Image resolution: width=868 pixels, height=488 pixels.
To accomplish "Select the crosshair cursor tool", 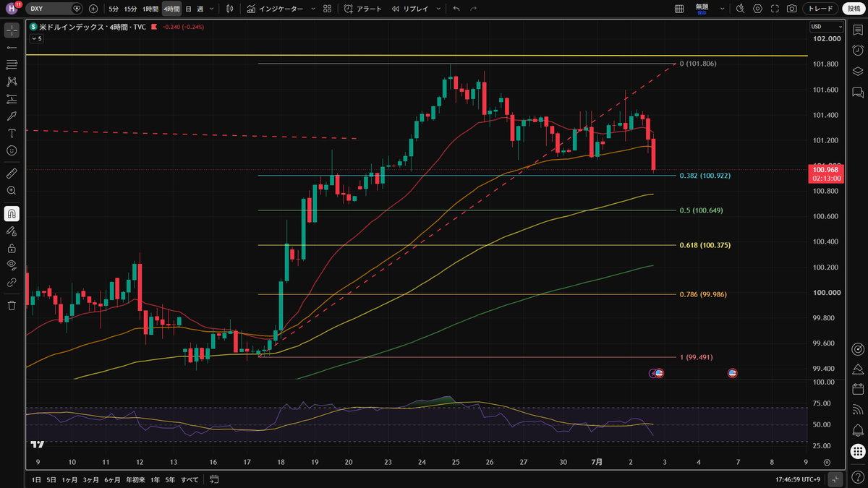I will click(12, 30).
